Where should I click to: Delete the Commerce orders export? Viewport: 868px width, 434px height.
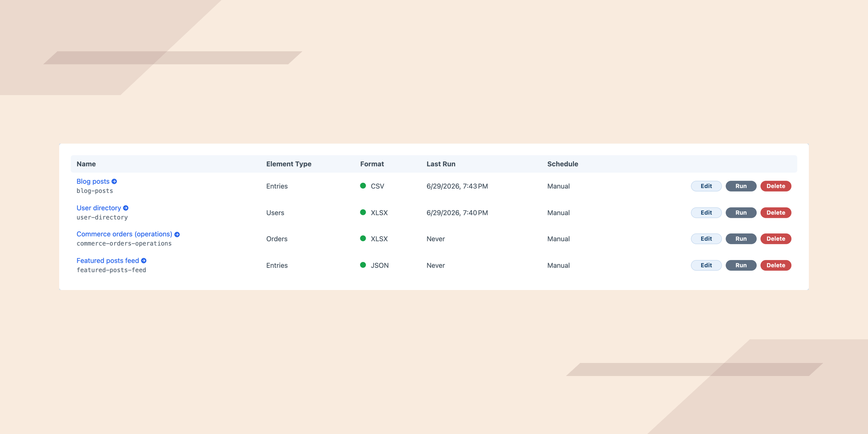coord(776,239)
